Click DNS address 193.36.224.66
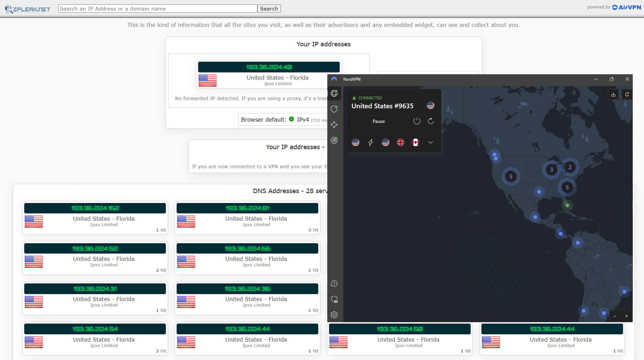 click(x=248, y=249)
